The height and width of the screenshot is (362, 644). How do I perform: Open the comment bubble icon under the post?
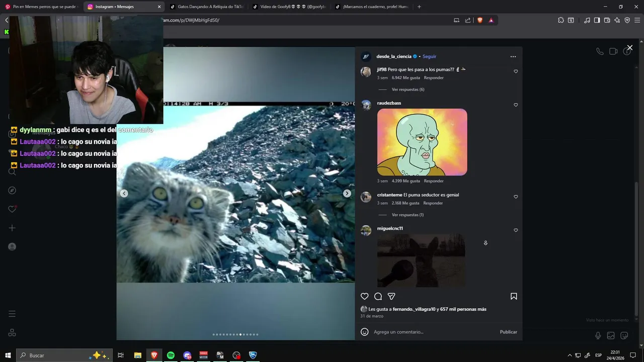click(378, 296)
